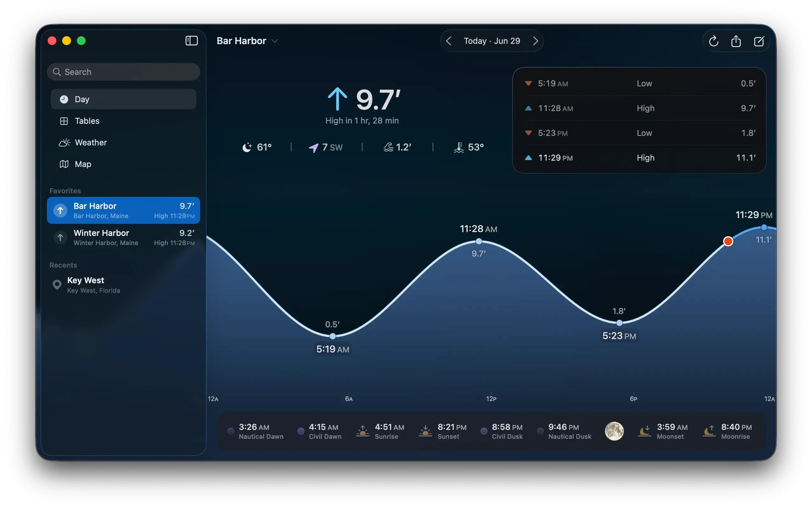This screenshot has height=508, width=812.
Task: Go to previous day arrow
Action: coord(449,41)
